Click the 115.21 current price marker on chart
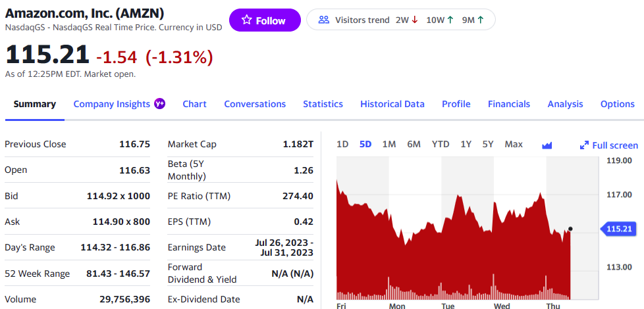Image resolution: width=644 pixels, height=309 pixels. (619, 229)
